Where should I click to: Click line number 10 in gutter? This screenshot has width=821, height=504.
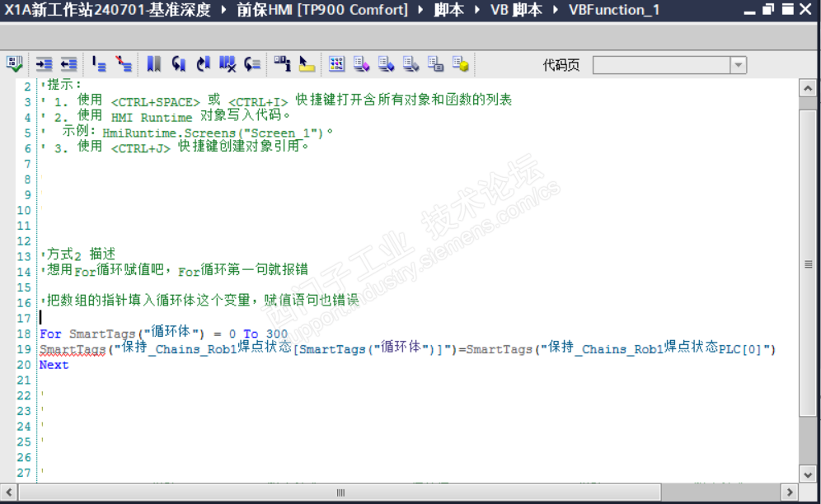24,210
